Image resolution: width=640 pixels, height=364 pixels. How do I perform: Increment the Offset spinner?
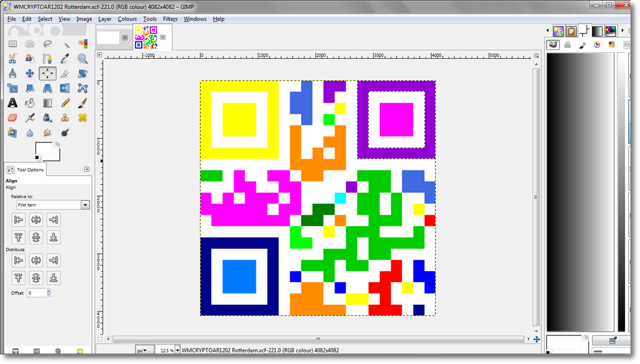(49, 291)
